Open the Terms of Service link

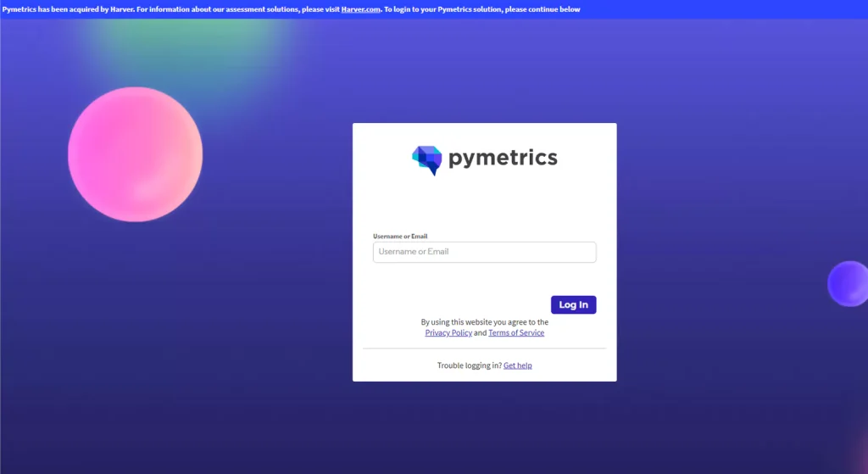pos(516,332)
